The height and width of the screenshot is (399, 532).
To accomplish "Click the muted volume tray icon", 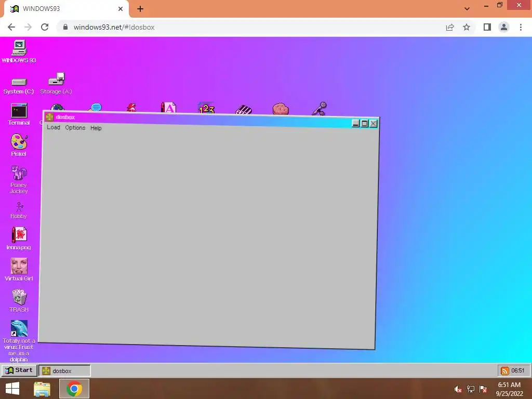I will [458, 389].
